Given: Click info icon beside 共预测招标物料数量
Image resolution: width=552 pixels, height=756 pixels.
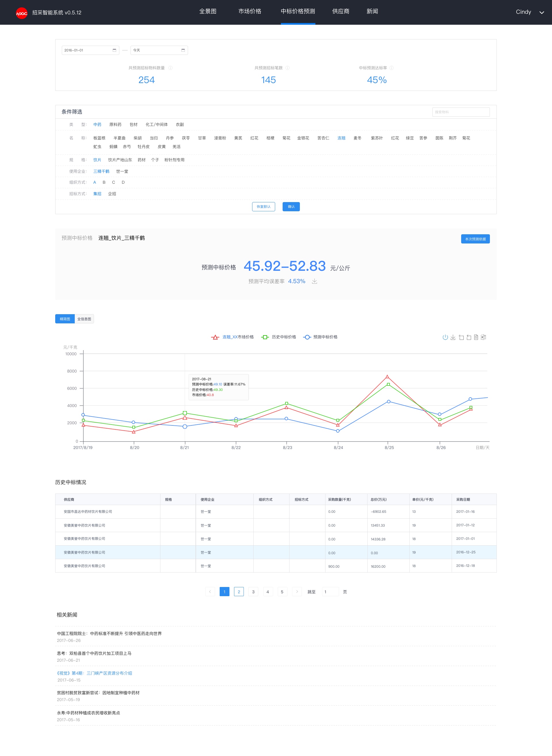Looking at the screenshot, I should pyautogui.click(x=170, y=68).
